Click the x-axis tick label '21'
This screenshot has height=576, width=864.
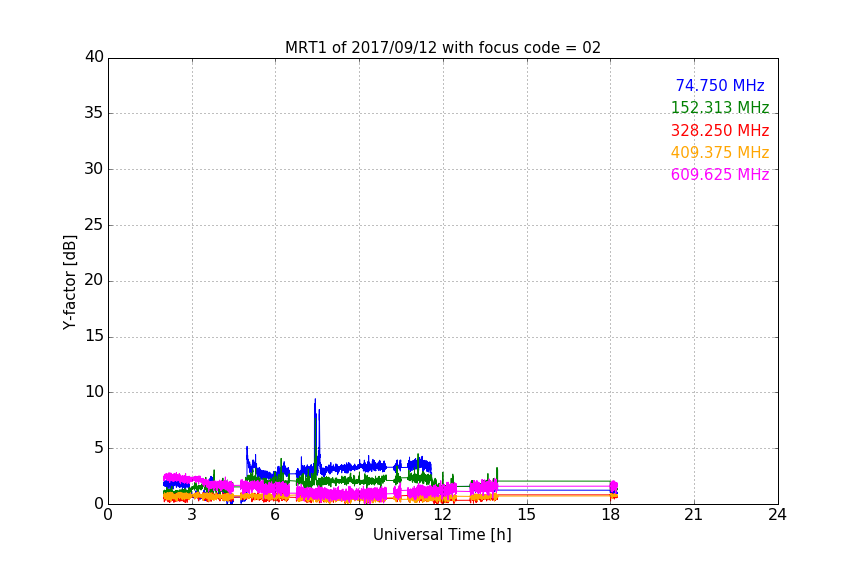[694, 515]
